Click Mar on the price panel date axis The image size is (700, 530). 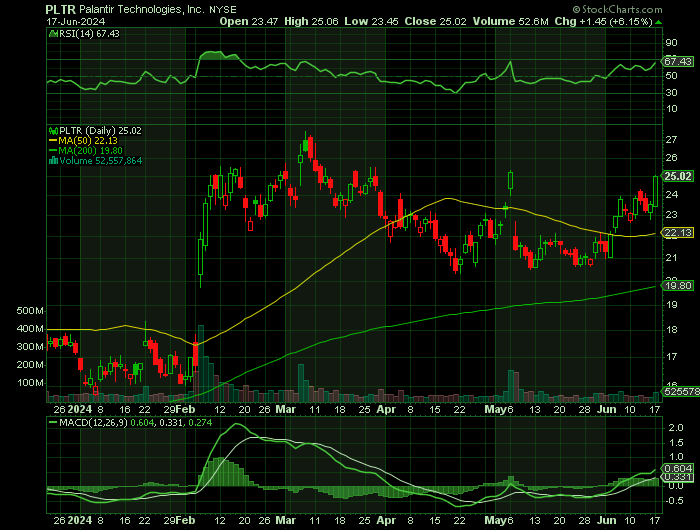[285, 409]
